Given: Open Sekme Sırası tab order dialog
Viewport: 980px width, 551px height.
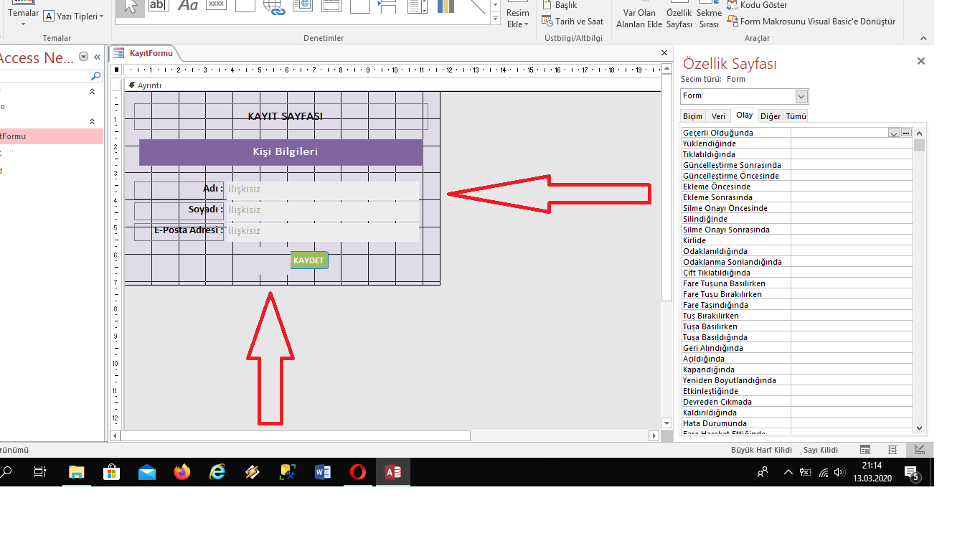Looking at the screenshot, I should pyautogui.click(x=709, y=17).
